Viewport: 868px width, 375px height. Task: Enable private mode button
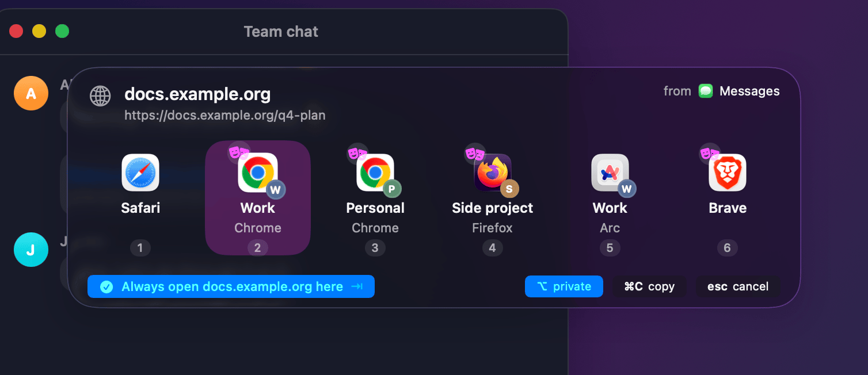pyautogui.click(x=564, y=286)
